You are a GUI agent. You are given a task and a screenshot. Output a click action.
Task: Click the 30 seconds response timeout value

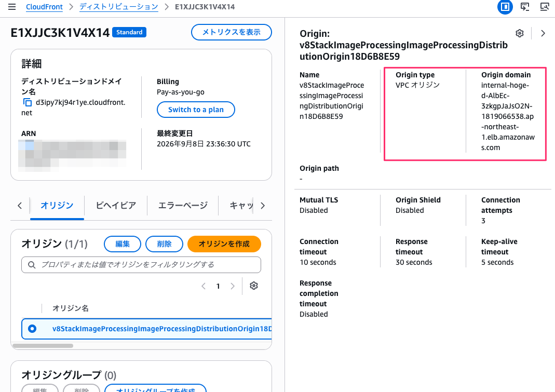click(414, 262)
